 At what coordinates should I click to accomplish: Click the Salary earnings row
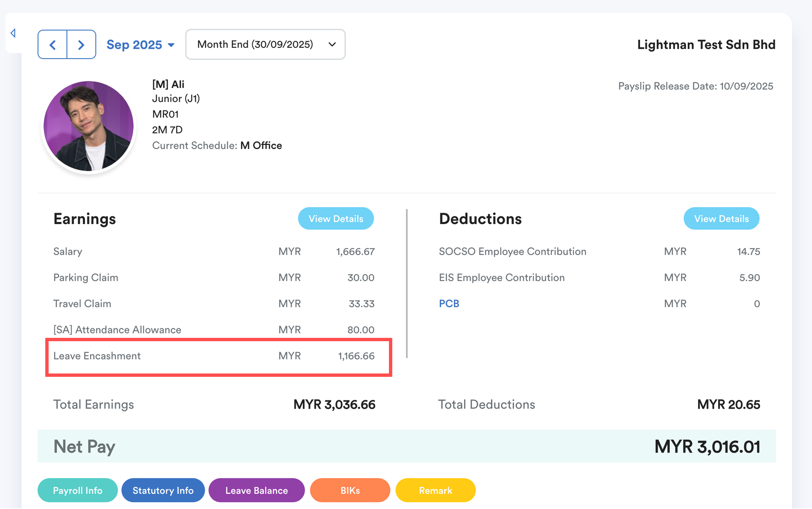(x=214, y=252)
